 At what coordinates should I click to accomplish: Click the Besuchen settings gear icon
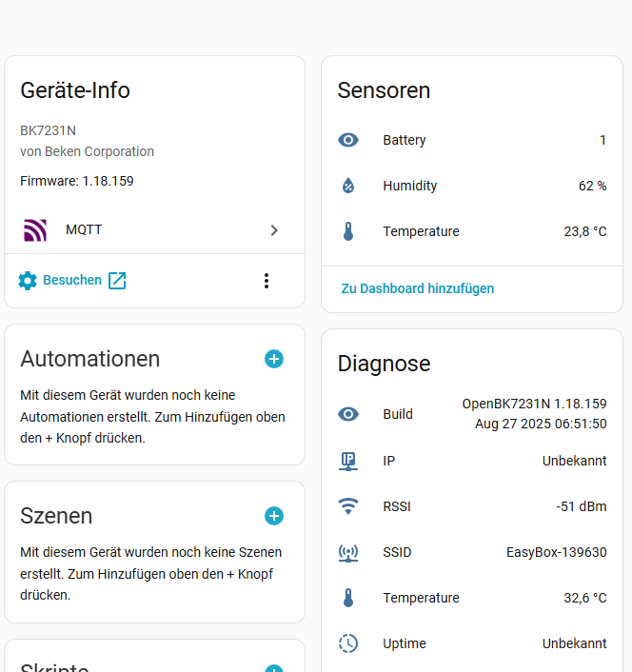[x=28, y=281]
